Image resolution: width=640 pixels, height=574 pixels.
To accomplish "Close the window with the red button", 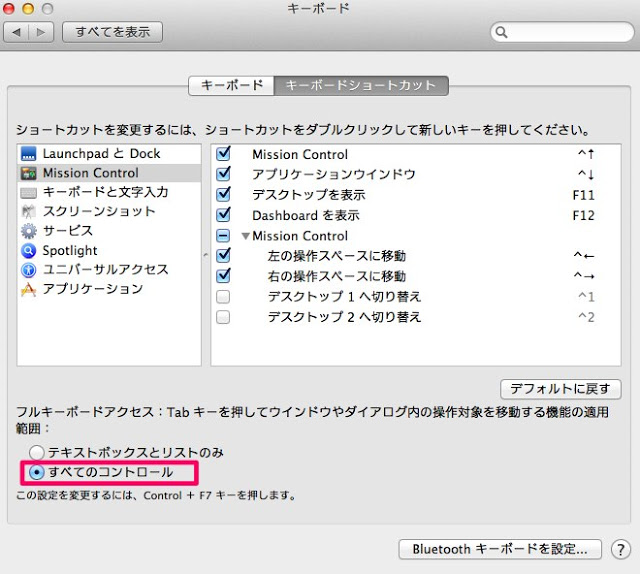I will [9, 8].
